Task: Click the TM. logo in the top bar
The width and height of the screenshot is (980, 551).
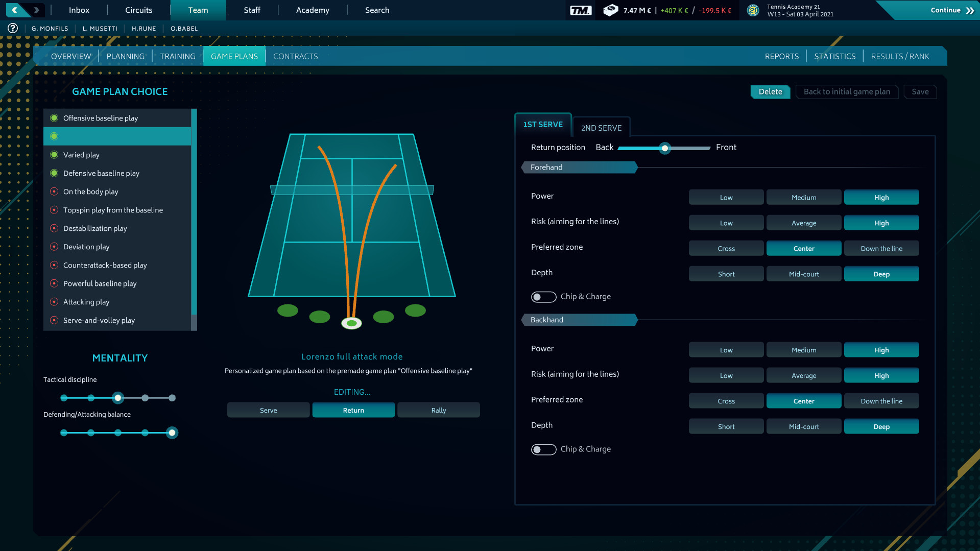Action: click(x=581, y=9)
